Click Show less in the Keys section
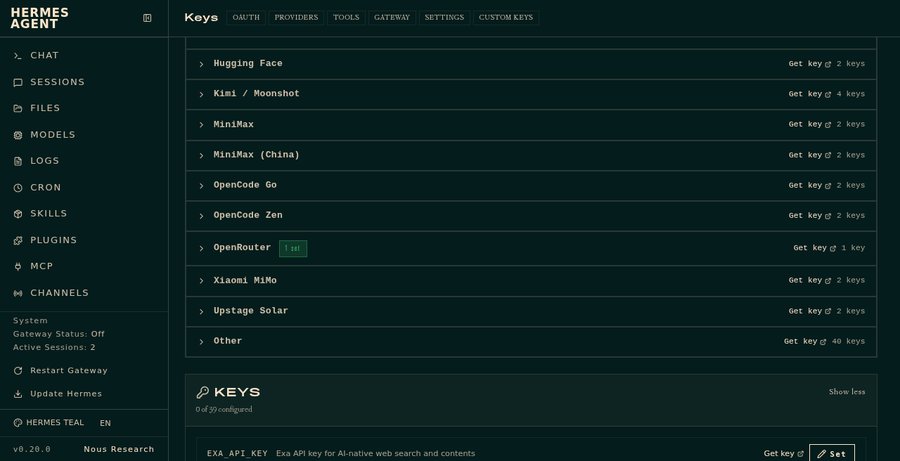 click(847, 392)
